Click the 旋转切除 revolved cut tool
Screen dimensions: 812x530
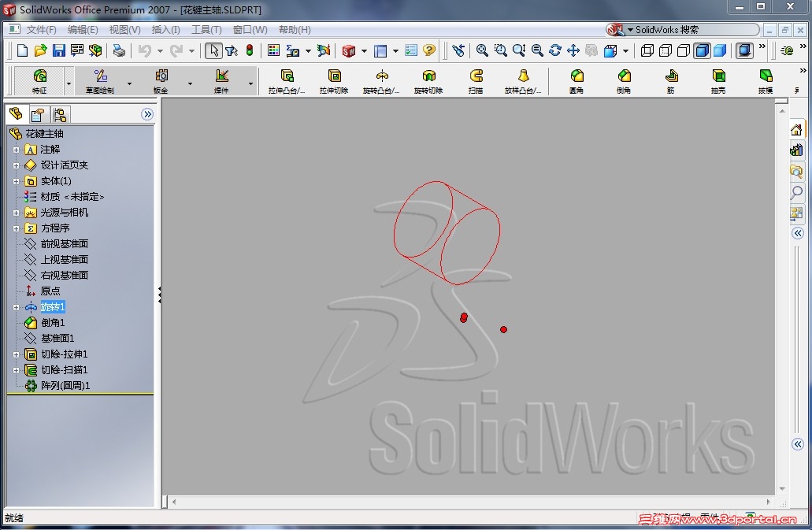click(428, 81)
